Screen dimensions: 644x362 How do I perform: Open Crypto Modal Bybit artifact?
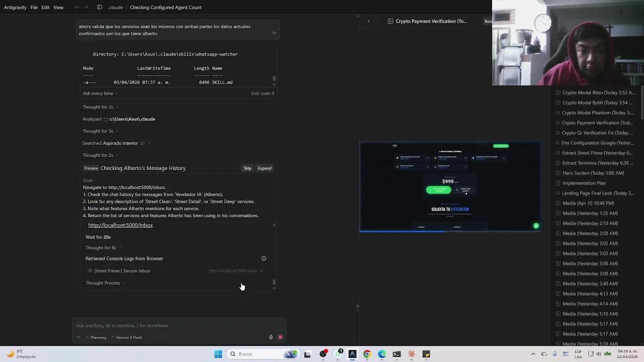pos(594,103)
